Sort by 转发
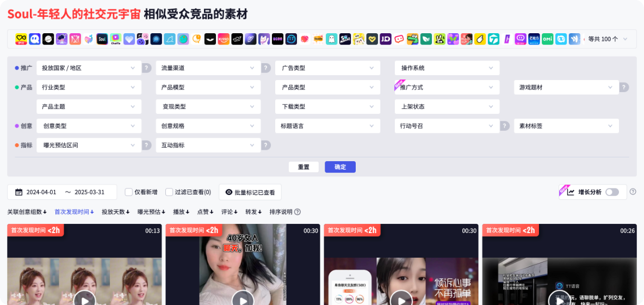644x305 pixels. click(254, 212)
